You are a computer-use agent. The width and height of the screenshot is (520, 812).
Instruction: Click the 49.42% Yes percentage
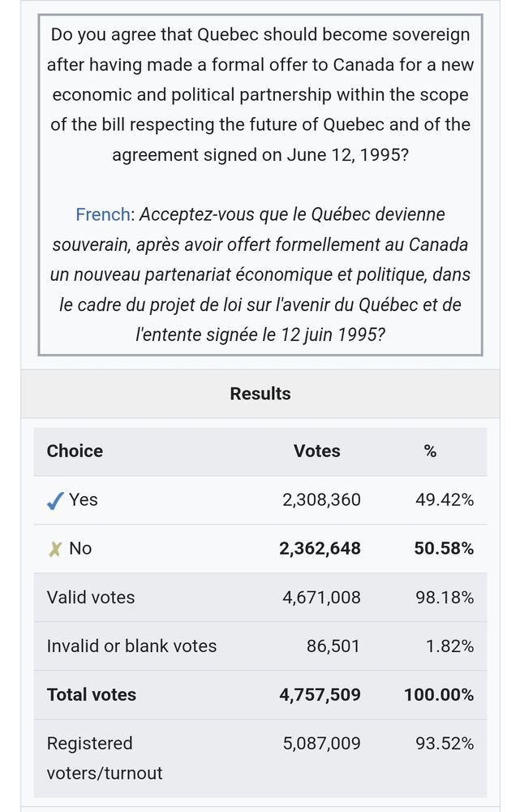click(x=445, y=499)
